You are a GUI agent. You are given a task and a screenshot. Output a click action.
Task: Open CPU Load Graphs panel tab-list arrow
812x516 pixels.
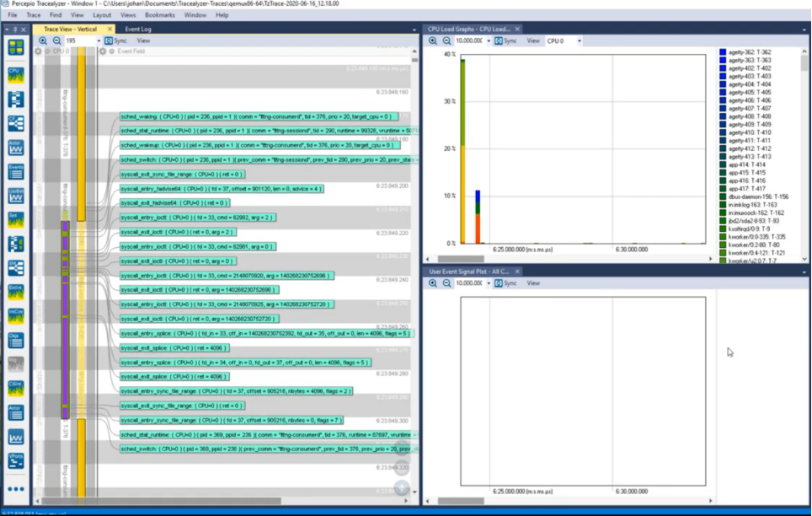point(804,30)
